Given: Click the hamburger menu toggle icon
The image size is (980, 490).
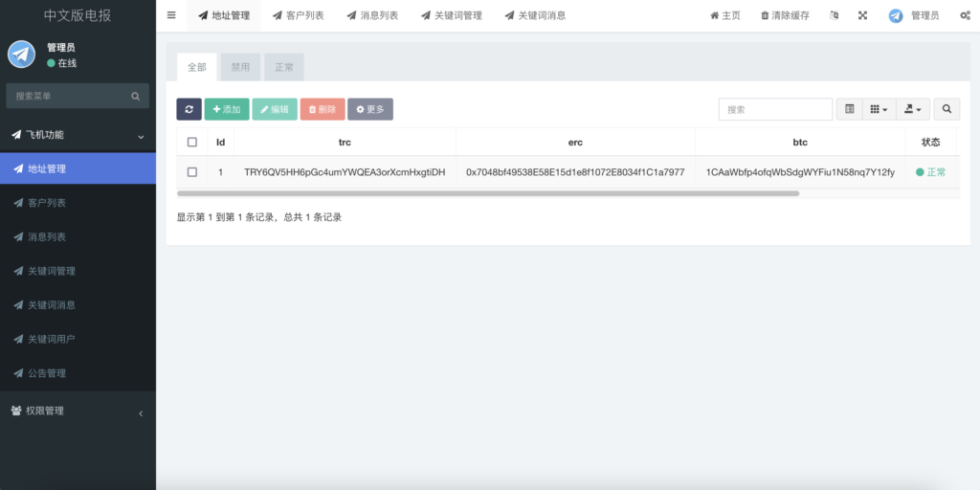Looking at the screenshot, I should [171, 15].
